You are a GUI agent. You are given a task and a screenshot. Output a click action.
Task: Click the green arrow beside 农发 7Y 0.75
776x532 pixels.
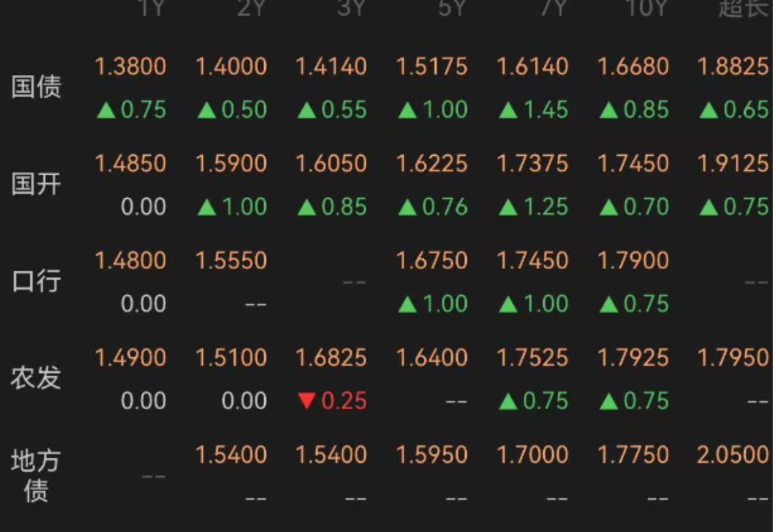coord(508,400)
